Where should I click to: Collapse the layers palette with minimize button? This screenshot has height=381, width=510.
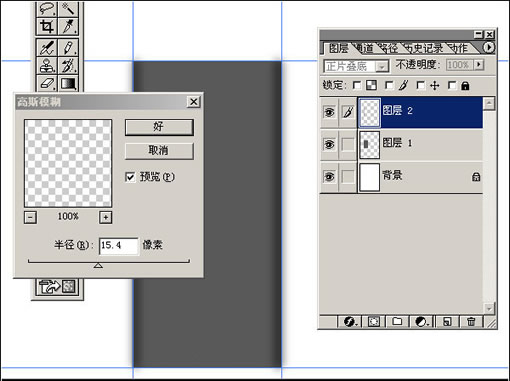pos(479,34)
